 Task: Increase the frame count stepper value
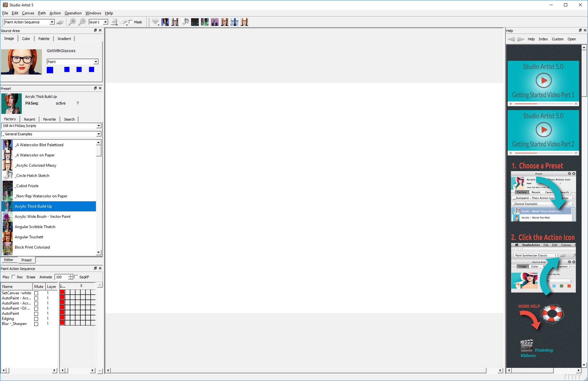pos(71,275)
